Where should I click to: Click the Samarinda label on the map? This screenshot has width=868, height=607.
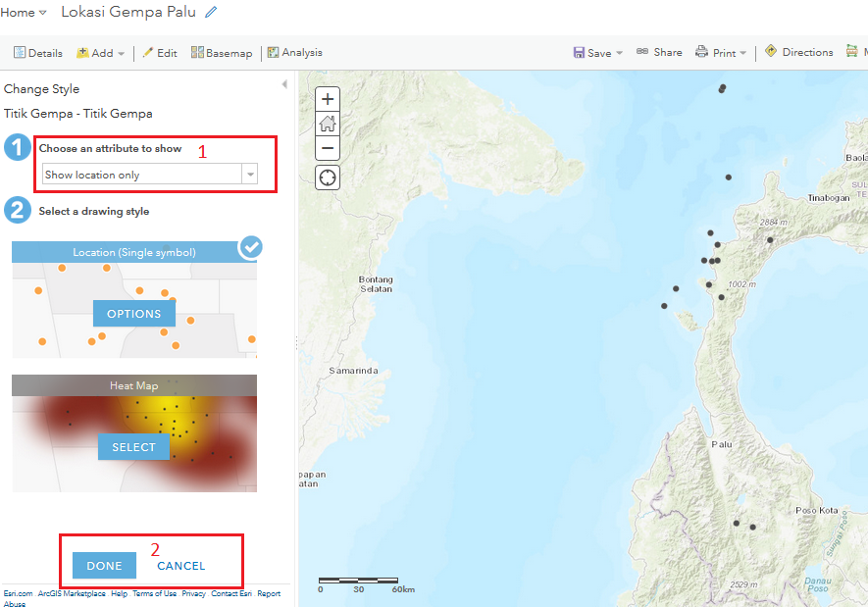coord(353,371)
